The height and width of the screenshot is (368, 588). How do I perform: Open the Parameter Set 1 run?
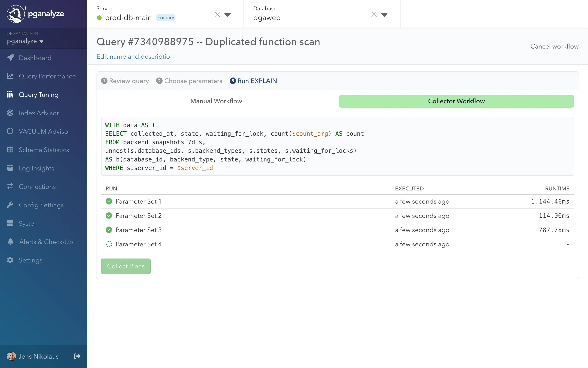(x=337, y=201)
